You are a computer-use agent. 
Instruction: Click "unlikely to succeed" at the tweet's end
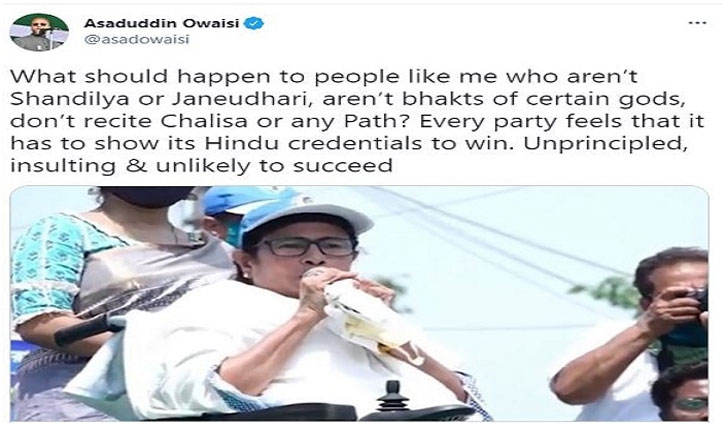coord(274,166)
